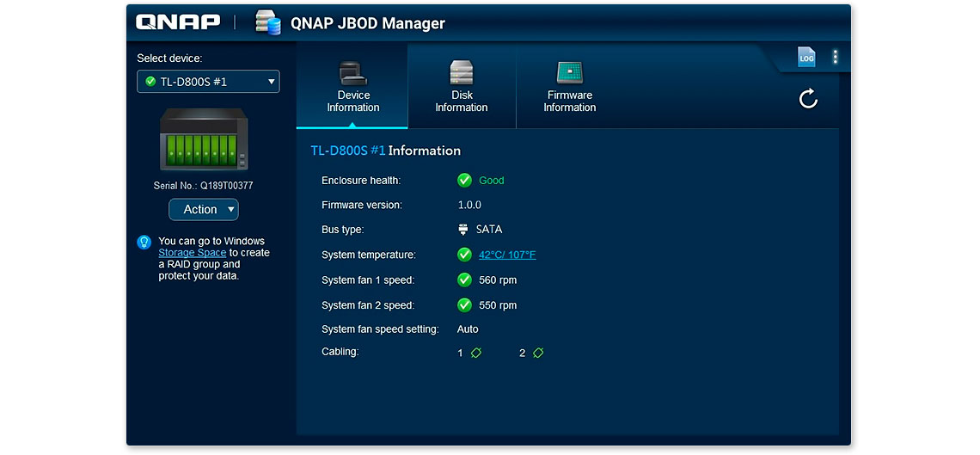Click the TL-D800S enclosure device image
The height and width of the screenshot is (455, 980).
(x=204, y=139)
